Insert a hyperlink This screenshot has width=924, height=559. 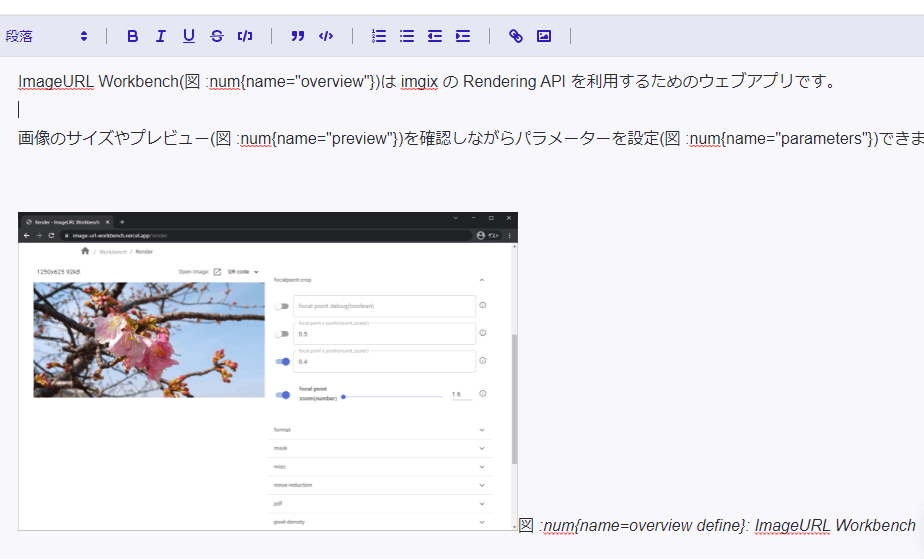pos(516,37)
